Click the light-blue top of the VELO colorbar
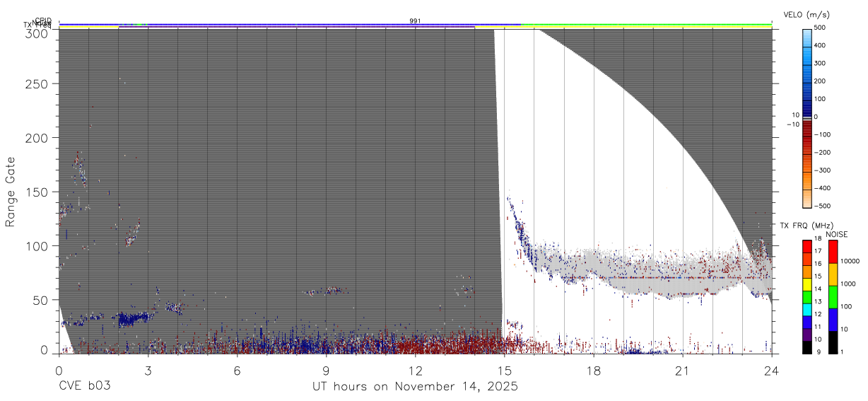The image size is (868, 401). (807, 37)
